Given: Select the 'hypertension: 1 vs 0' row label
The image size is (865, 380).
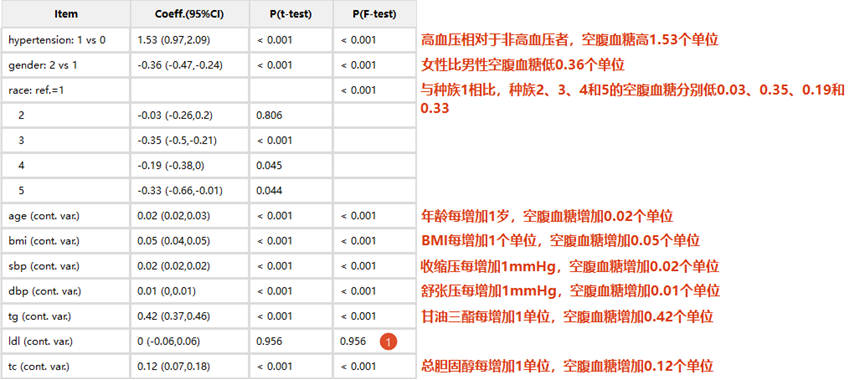Looking at the screenshot, I should point(57,40).
